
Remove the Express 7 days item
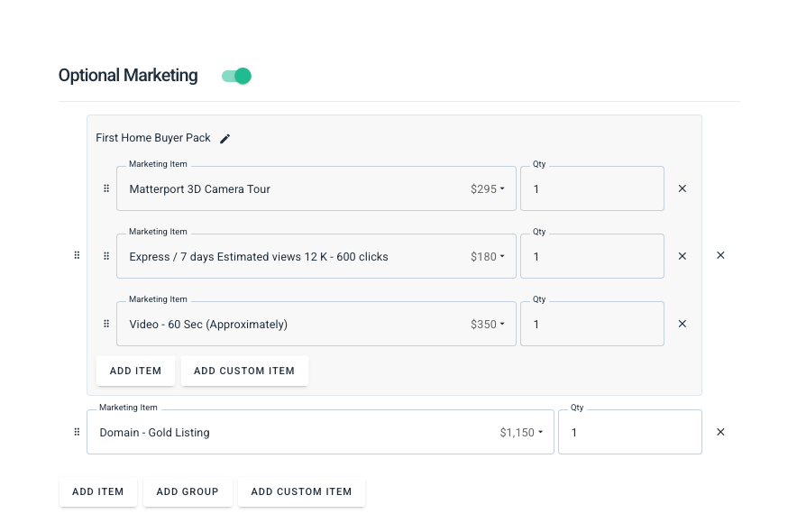pyautogui.click(x=682, y=256)
